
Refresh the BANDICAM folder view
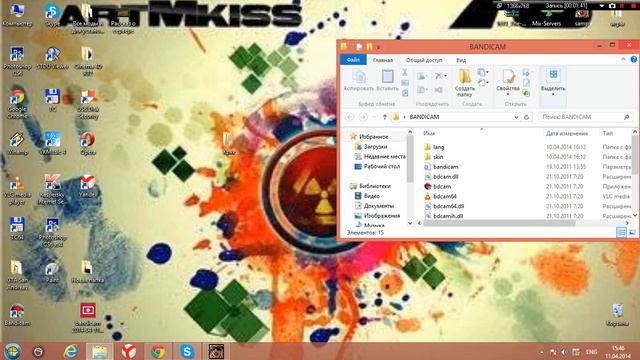[527, 117]
